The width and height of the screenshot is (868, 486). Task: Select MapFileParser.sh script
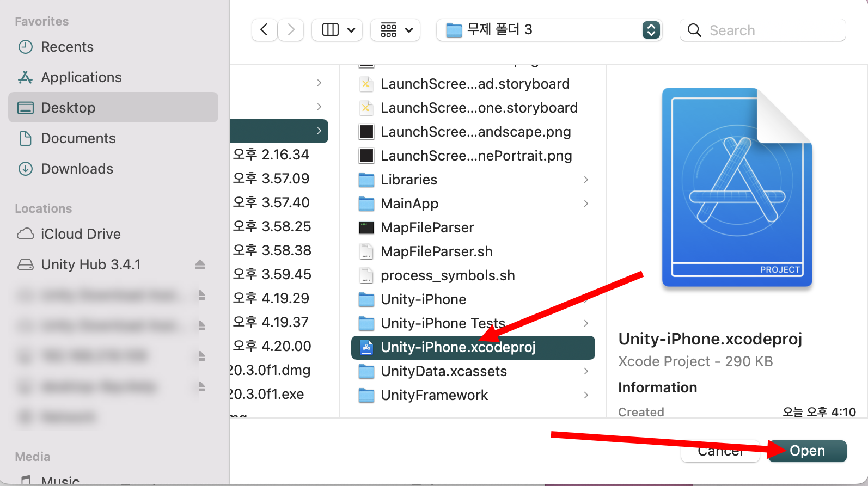tap(473, 251)
